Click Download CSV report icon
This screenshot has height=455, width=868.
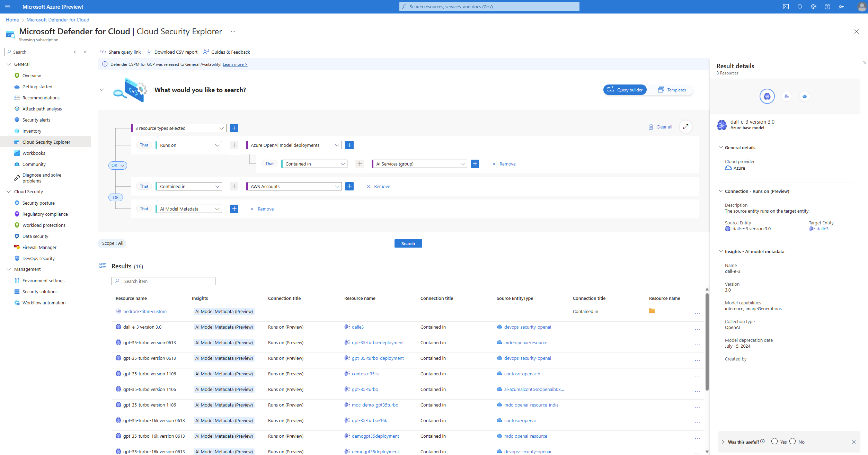[149, 52]
